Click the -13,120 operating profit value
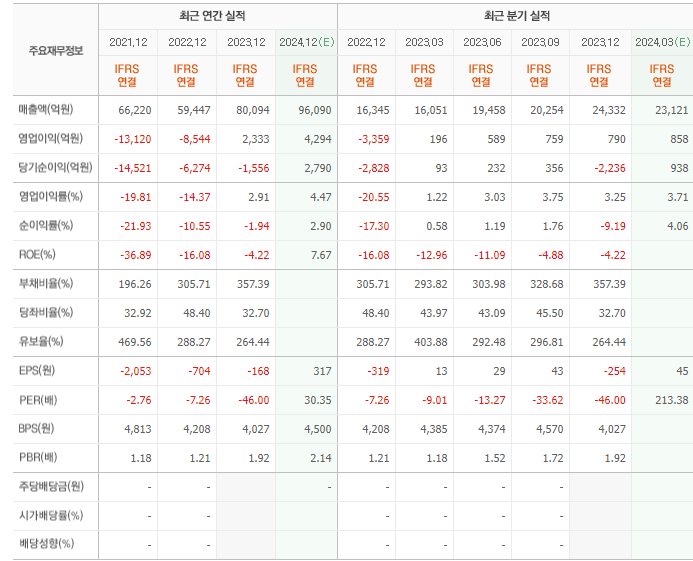 [133, 139]
